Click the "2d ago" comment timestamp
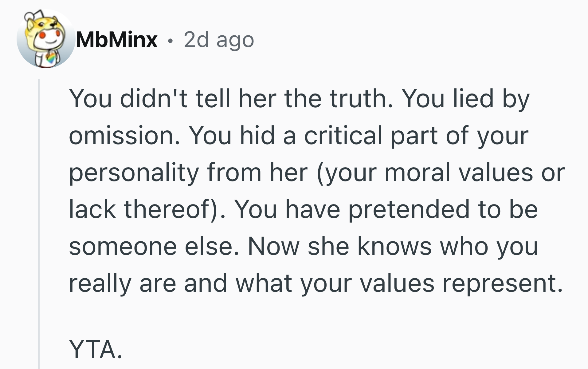 (x=219, y=40)
